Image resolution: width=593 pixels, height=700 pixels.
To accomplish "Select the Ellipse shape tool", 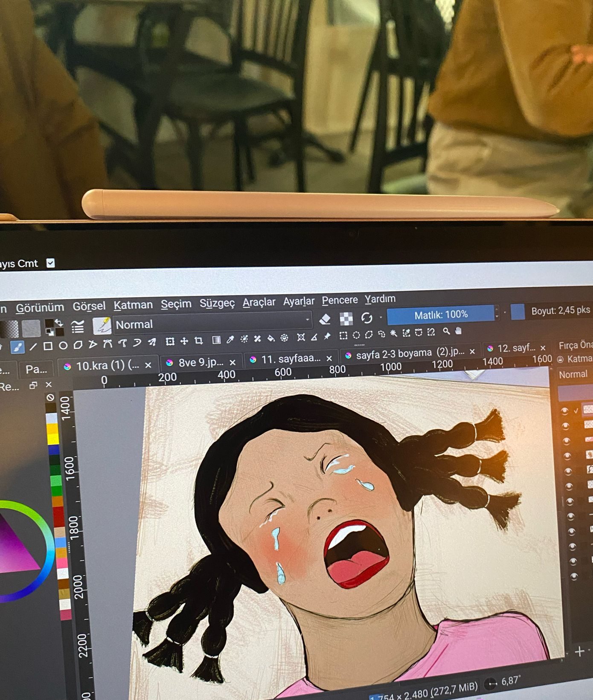I will pos(63,346).
